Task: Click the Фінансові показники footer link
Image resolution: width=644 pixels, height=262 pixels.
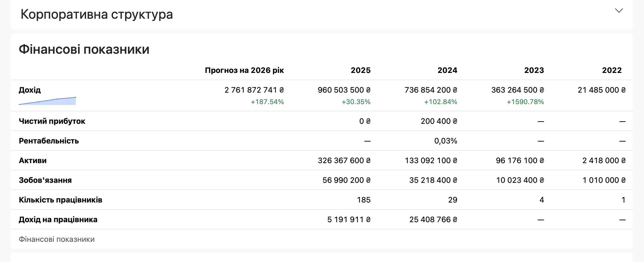Action: [57, 239]
